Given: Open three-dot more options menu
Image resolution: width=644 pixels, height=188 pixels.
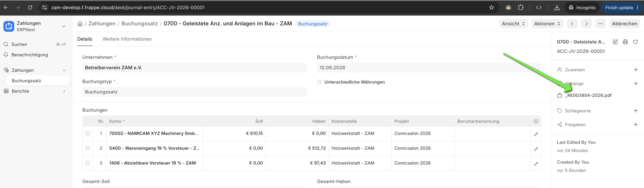Looking at the screenshot, I should [601, 24].
